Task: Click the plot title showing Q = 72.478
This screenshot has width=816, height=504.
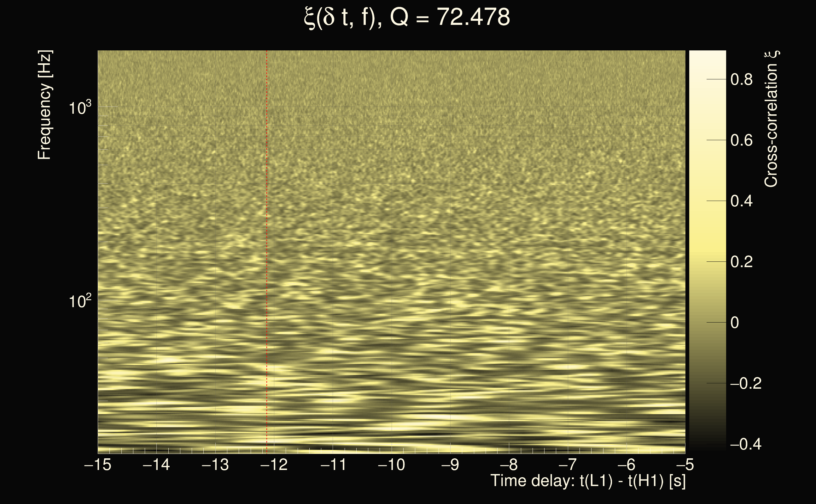Action: coord(407,17)
